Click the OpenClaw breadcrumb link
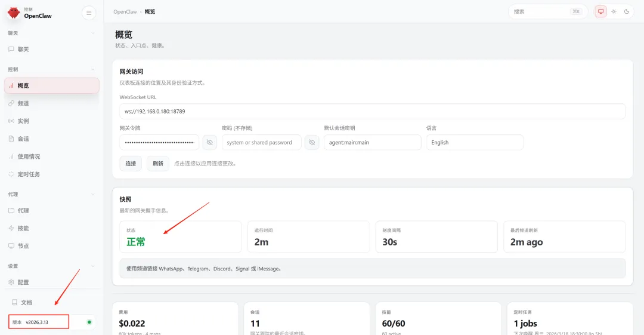Viewport: 644px width, 335px height. coord(125,11)
